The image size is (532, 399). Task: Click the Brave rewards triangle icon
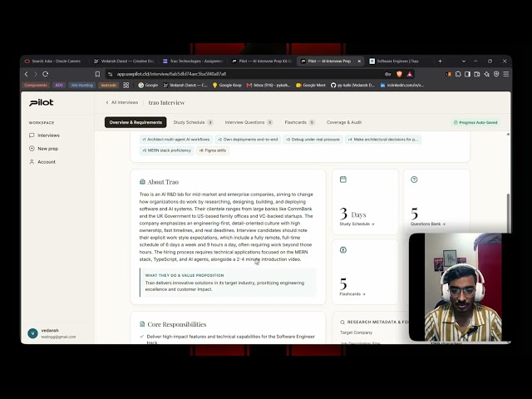pyautogui.click(x=410, y=74)
